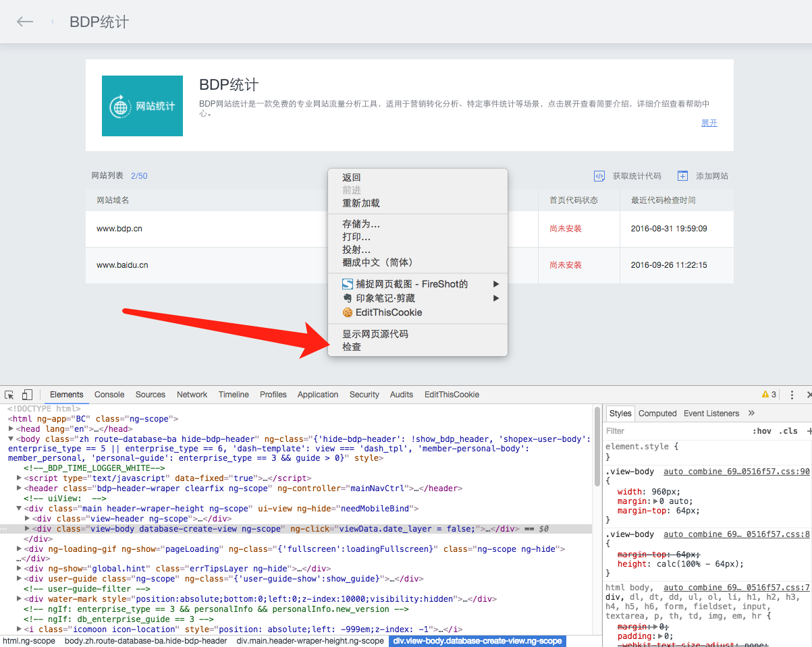
Task: Expand the div user-guide node
Action: click(x=19, y=579)
